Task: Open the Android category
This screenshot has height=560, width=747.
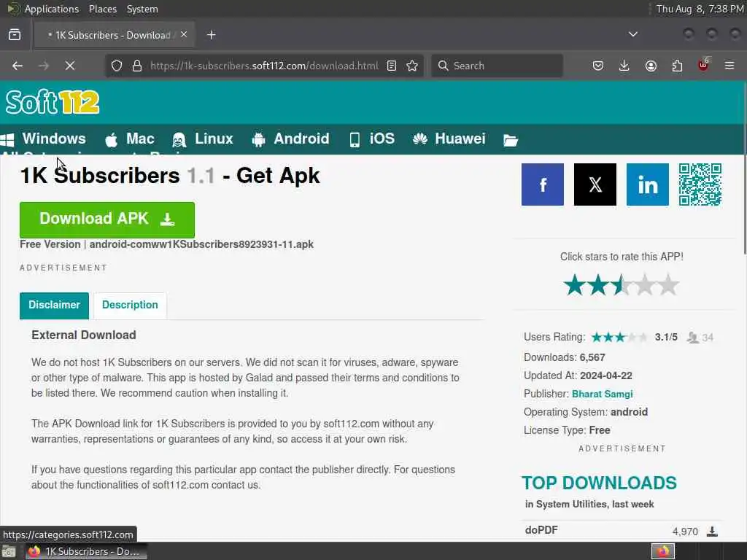Action: pos(290,139)
